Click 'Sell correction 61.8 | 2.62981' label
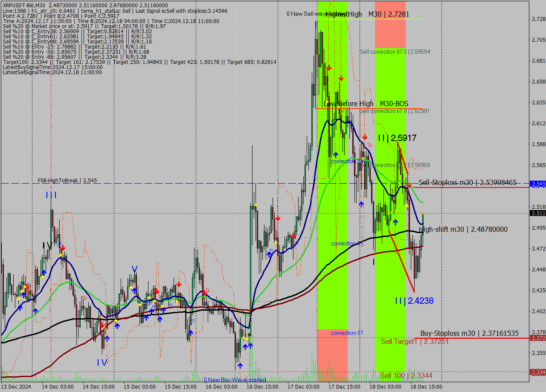Image resolution: width=546 pixels, height=392 pixels. 395,111
